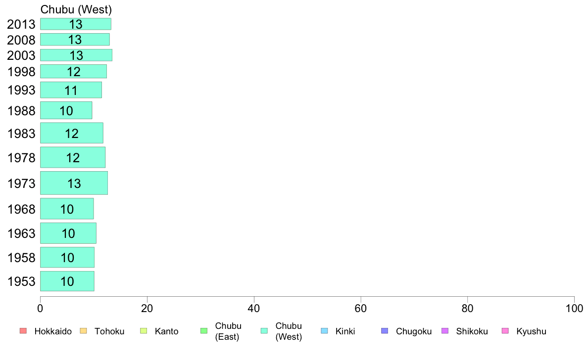Click the Chubu (West) teal legend swatch
Viewport: 588px width, 364px height.
pos(264,331)
